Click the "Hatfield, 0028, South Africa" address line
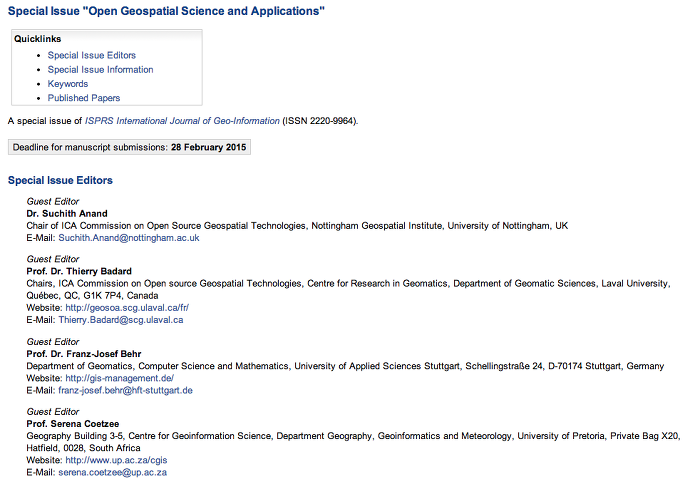This screenshot has width=700, height=479. [83, 448]
